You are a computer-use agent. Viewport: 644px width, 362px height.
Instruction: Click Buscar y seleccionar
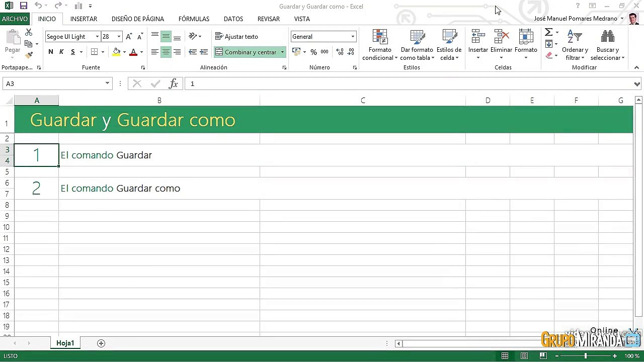click(x=607, y=45)
